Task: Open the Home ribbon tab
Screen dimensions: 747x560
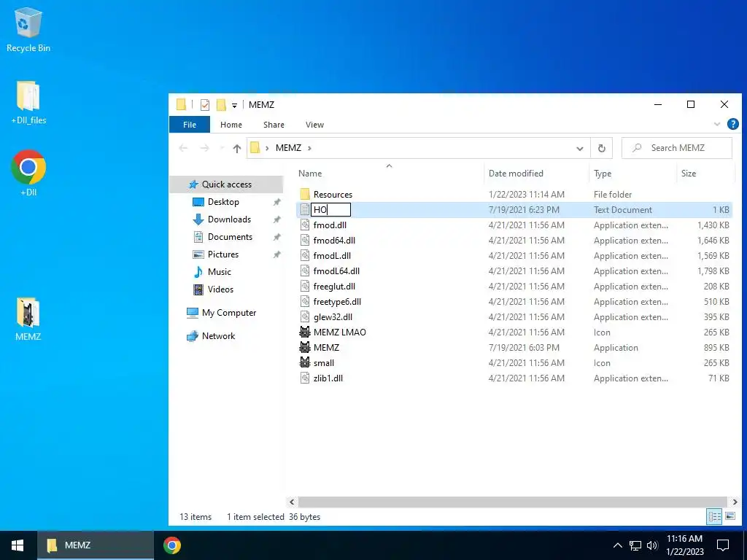Action: point(231,124)
